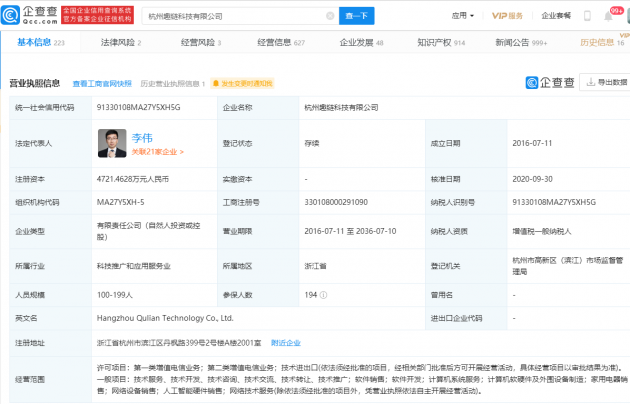This screenshot has width=630, height=404.
Task: Open the 应用 dropdown menu
Action: click(x=462, y=16)
